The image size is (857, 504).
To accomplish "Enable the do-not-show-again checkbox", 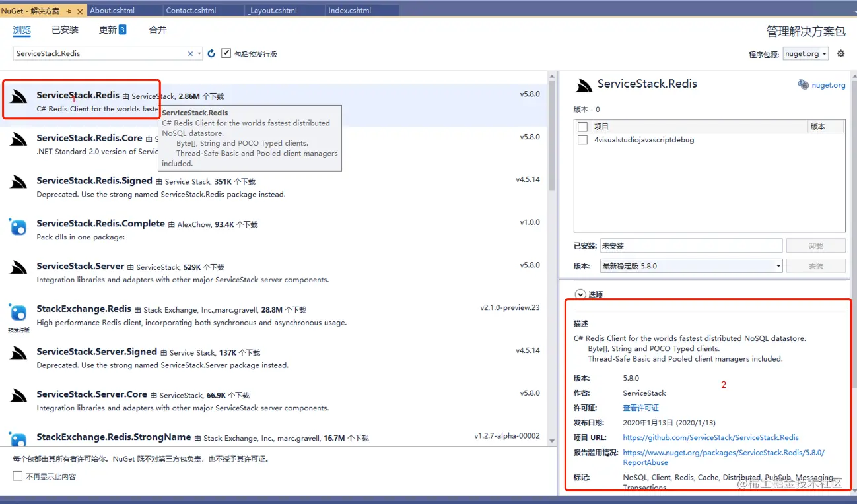I will point(18,476).
